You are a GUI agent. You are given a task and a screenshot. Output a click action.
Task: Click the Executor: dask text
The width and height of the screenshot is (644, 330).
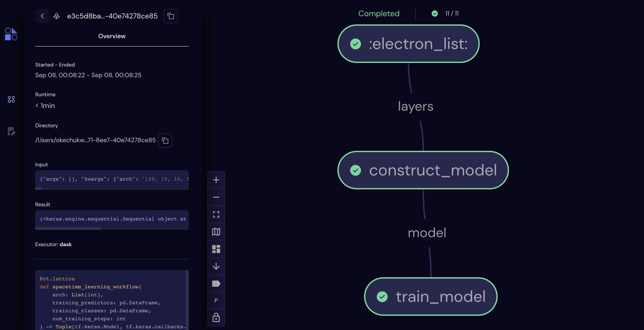pos(53,244)
